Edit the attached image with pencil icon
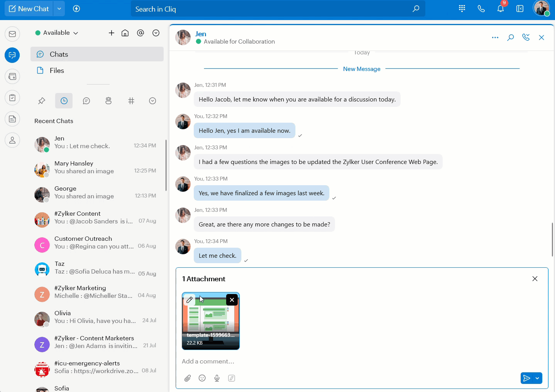The width and height of the screenshot is (555, 392). click(190, 300)
